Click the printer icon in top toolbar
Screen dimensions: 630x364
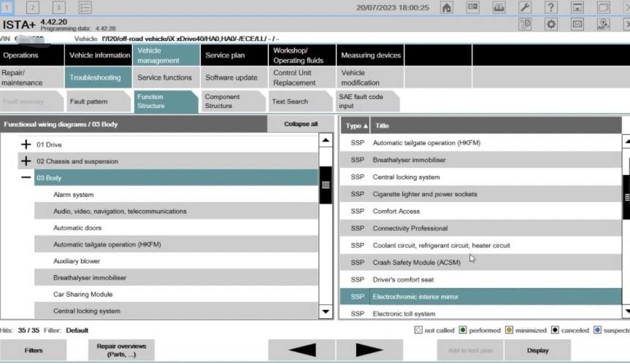[499, 7]
